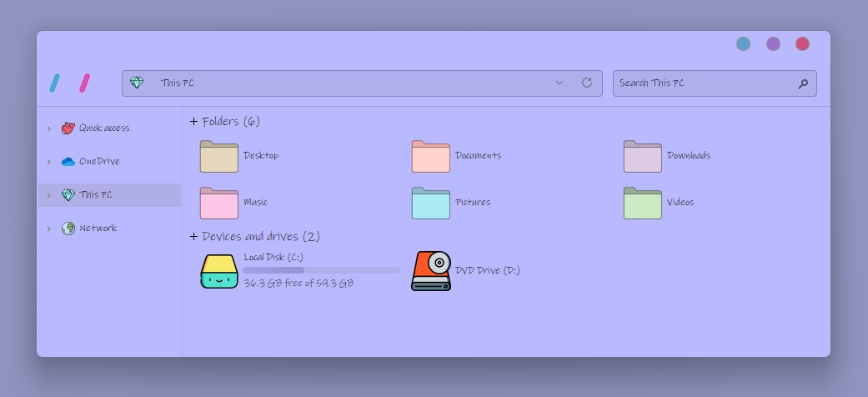
Task: Open the Videos folder icon
Action: [x=642, y=203]
